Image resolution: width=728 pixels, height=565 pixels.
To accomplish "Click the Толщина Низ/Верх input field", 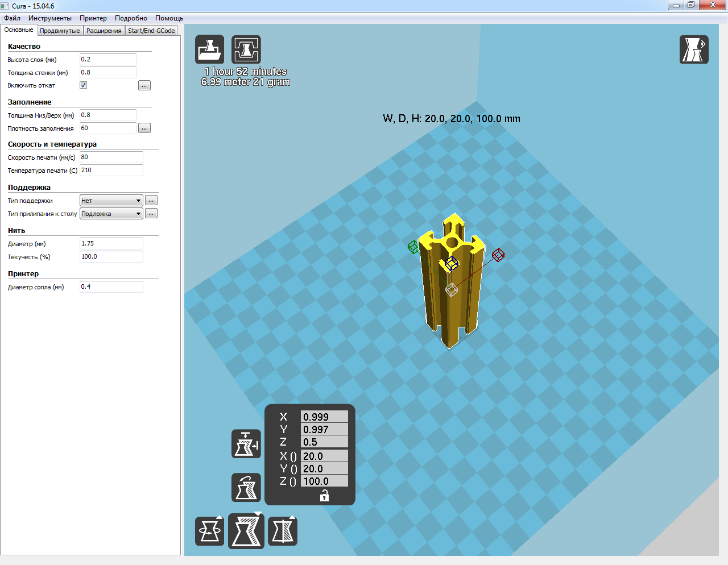I will click(x=108, y=115).
